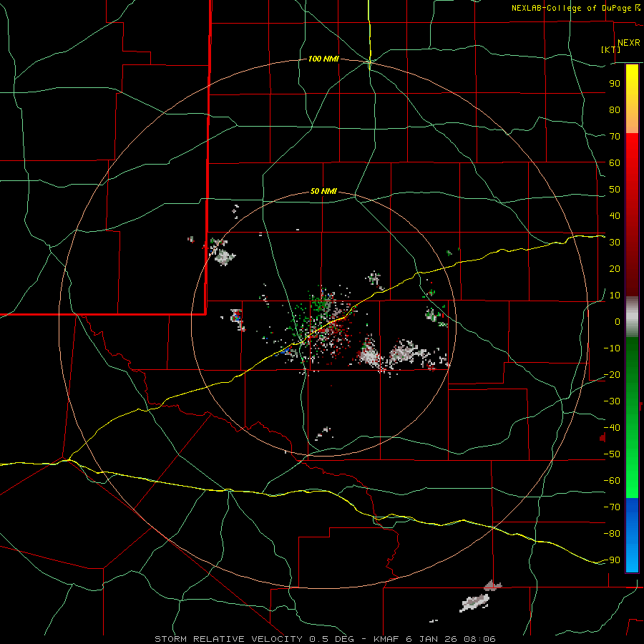
Task: Click the NEXR label above the color scale
Action: pyautogui.click(x=628, y=43)
